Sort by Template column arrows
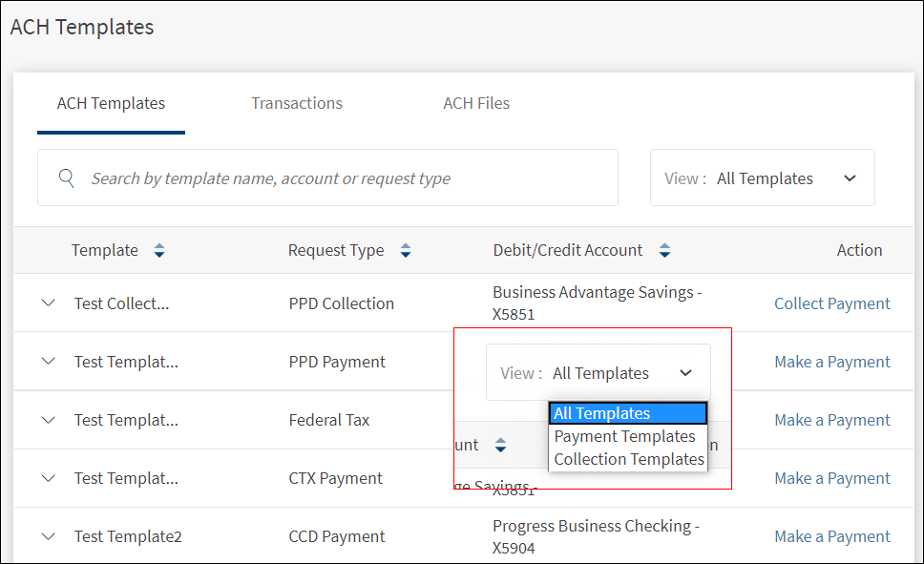 click(159, 251)
